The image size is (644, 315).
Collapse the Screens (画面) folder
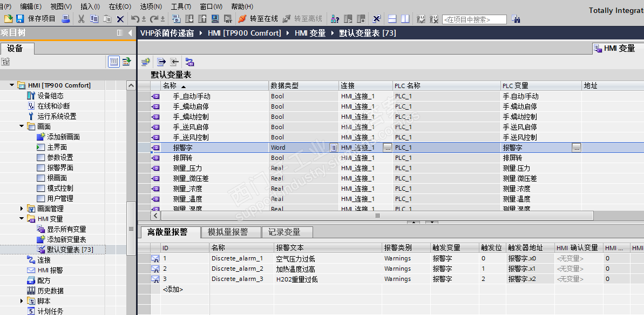[22, 126]
